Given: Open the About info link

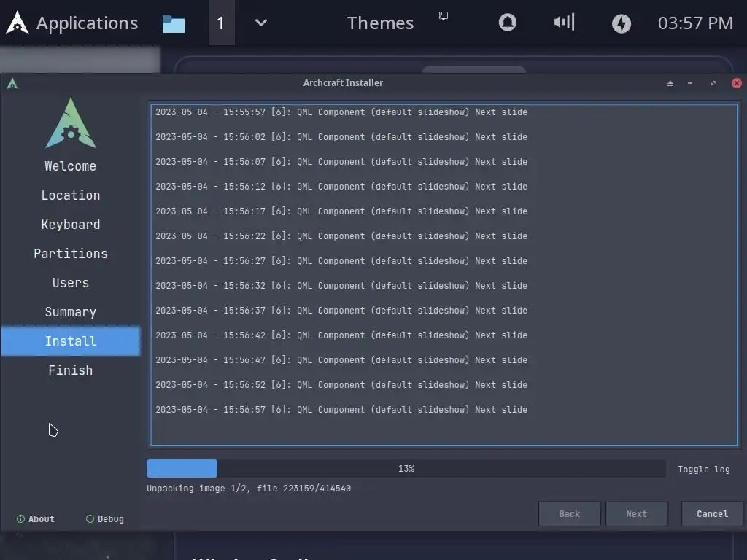Looking at the screenshot, I should 36,519.
